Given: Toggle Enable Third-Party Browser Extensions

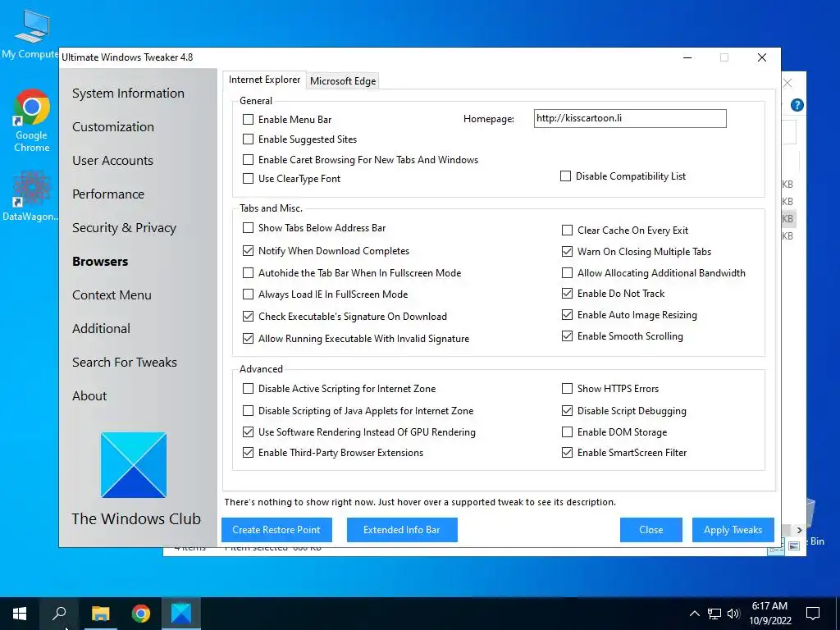Looking at the screenshot, I should (248, 453).
